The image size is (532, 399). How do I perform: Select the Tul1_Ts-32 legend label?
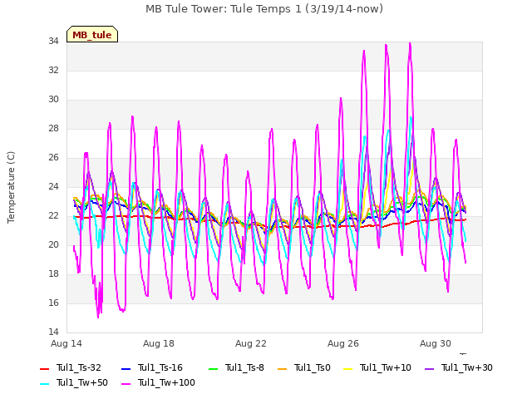pos(79,367)
